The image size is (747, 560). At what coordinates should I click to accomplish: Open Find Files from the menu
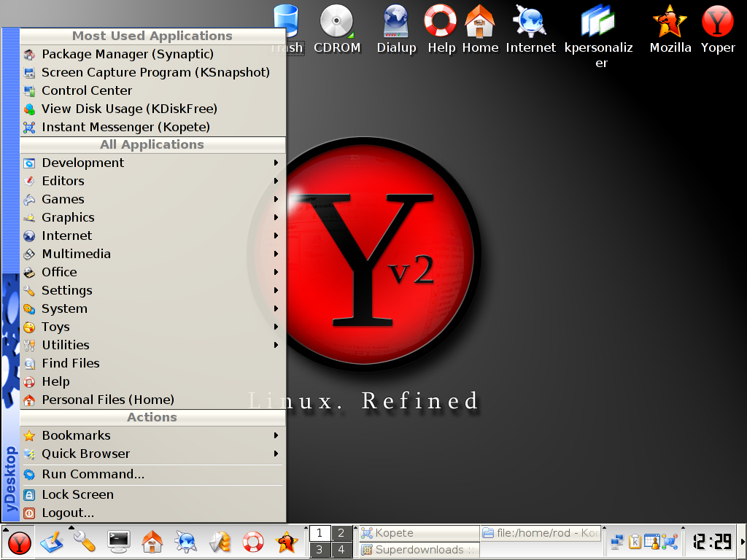[x=152, y=363]
